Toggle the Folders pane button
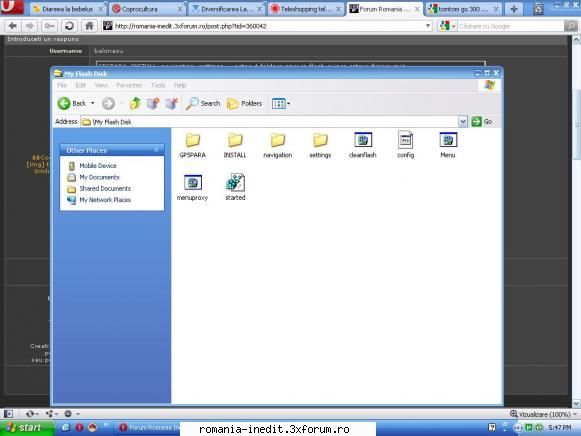The image size is (581, 436). coord(245,103)
